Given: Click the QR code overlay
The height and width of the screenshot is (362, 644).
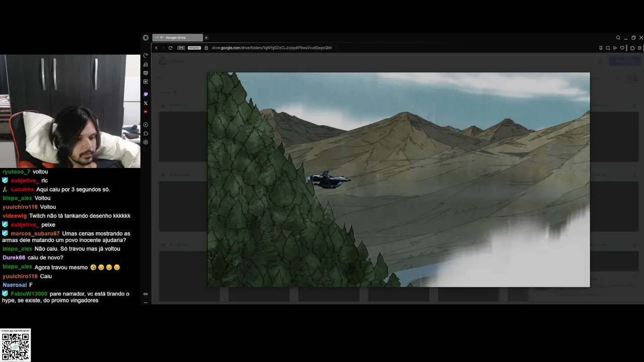Looking at the screenshot, I should (x=16, y=345).
